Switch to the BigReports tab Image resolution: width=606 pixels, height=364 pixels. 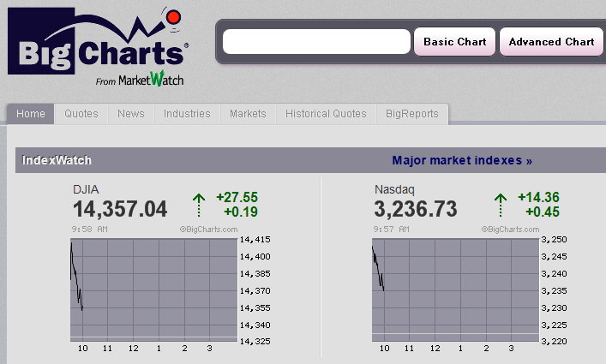tap(412, 114)
